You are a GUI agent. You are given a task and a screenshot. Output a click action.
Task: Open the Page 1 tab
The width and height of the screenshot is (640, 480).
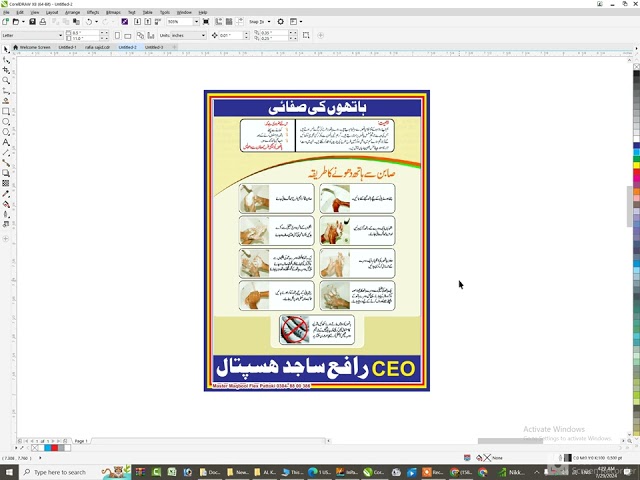coord(81,441)
